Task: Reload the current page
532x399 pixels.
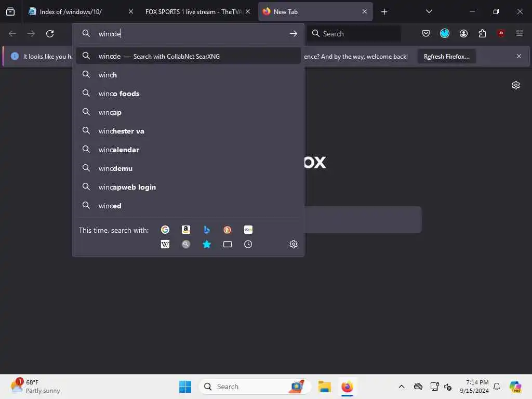Action: [x=50, y=34]
